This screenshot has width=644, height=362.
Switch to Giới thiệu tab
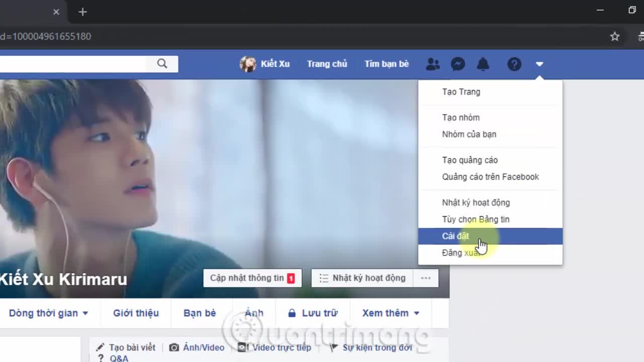(x=136, y=313)
